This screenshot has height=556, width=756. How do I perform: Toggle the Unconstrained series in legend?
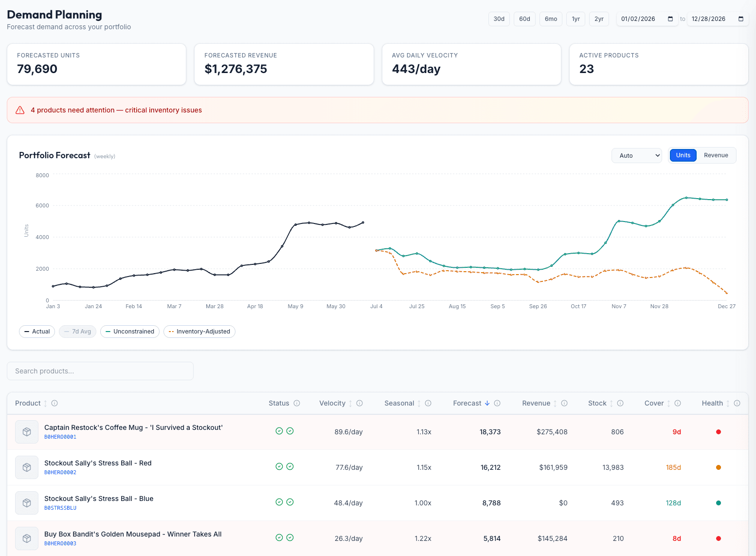129,332
